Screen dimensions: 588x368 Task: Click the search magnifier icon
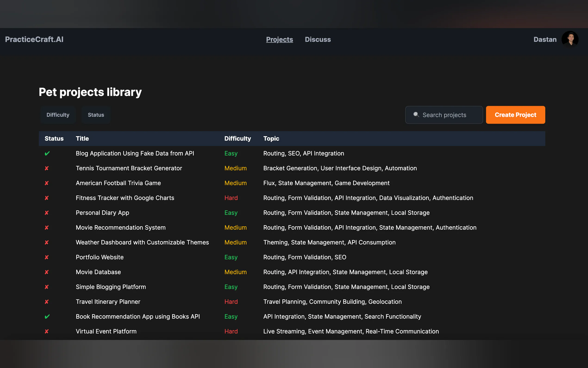click(416, 115)
